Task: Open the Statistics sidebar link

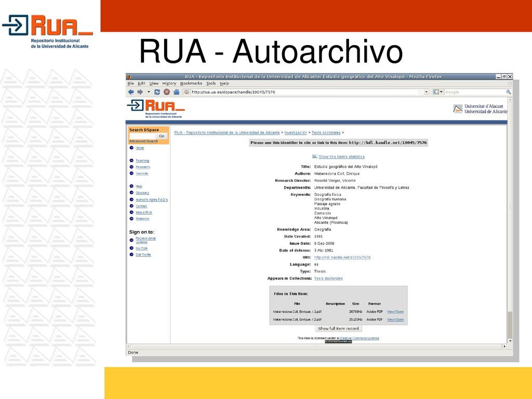Action: click(142, 219)
